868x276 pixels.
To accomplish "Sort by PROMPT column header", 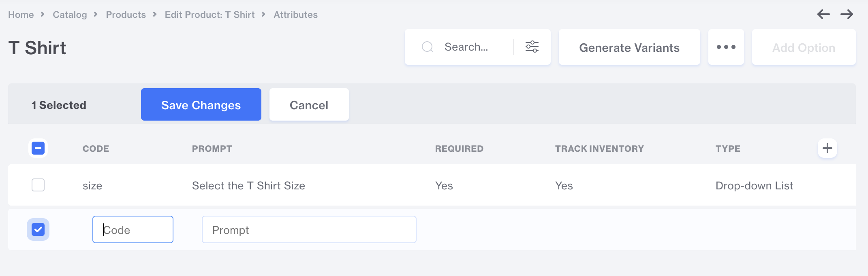I will [212, 149].
